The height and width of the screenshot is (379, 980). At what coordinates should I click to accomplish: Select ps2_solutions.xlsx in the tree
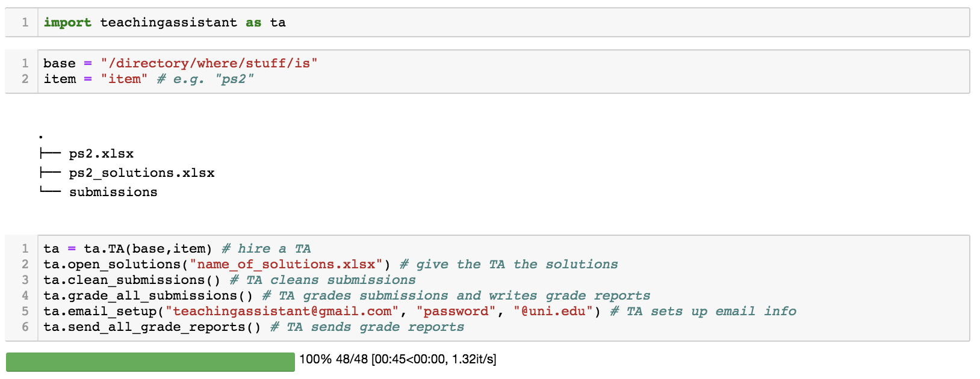pyautogui.click(x=141, y=173)
